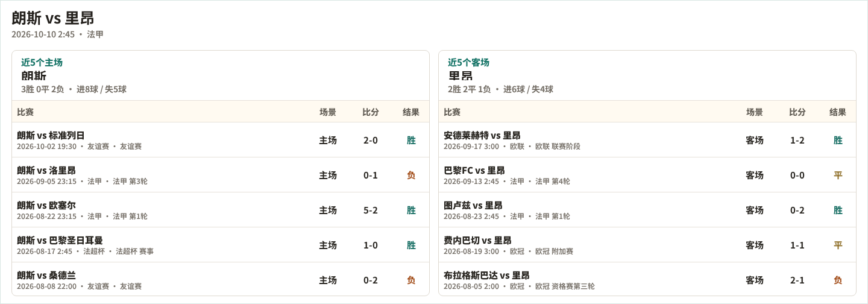
Task: Click the 2-0 score against 标准列日
Action: click(371, 140)
